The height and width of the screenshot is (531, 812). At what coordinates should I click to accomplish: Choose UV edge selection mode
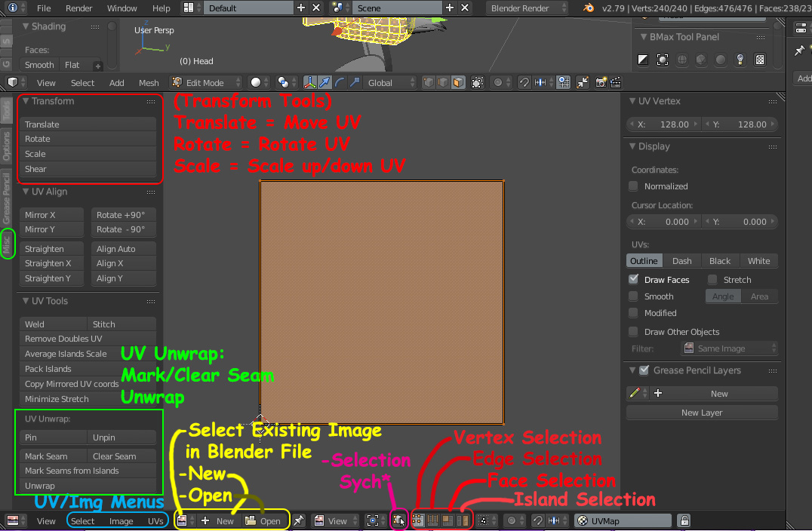tap(433, 520)
